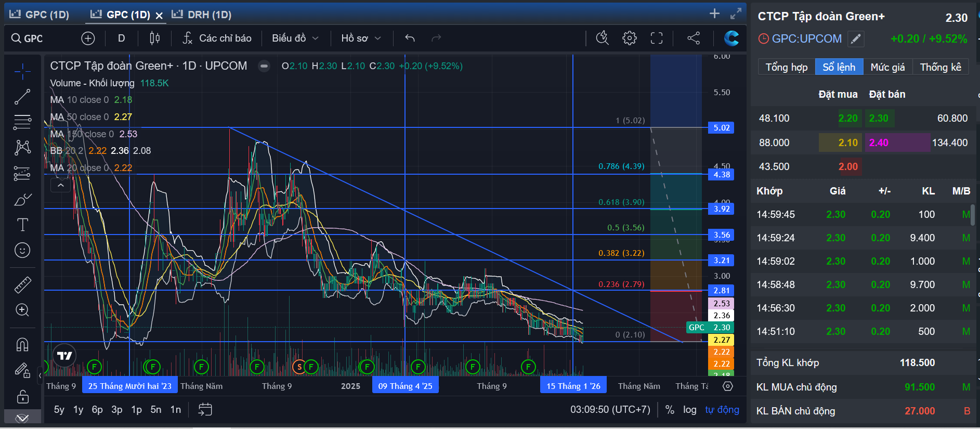Image resolution: width=980 pixels, height=429 pixels.
Task: Click the share chart icon
Action: (x=694, y=38)
